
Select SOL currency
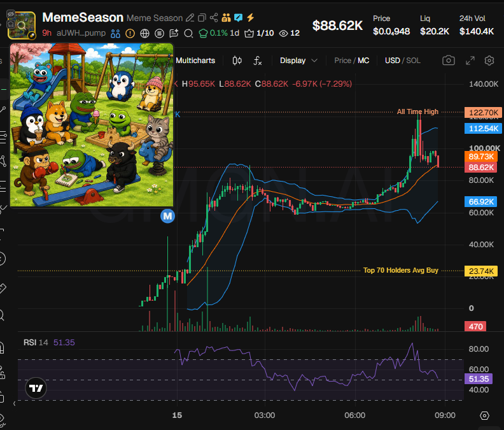[x=414, y=61]
